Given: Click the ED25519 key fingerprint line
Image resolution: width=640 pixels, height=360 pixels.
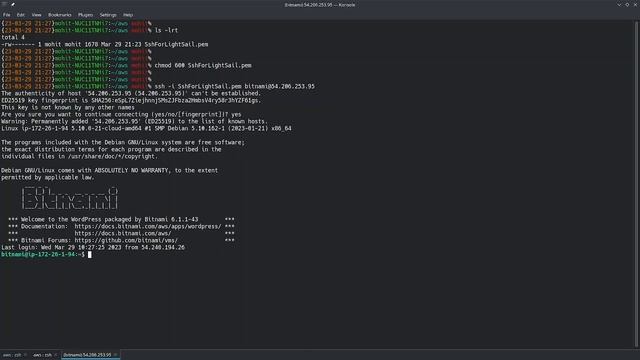Looking at the screenshot, I should click(x=131, y=100).
